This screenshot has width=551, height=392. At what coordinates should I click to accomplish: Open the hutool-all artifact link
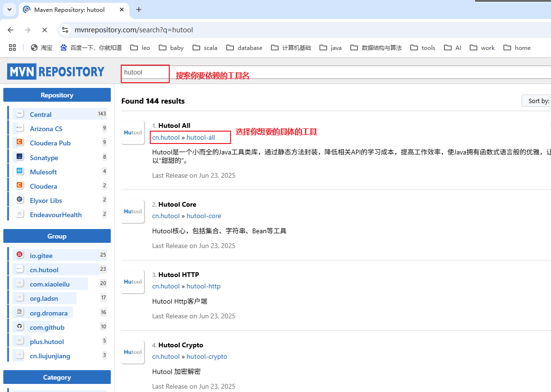tap(201, 137)
